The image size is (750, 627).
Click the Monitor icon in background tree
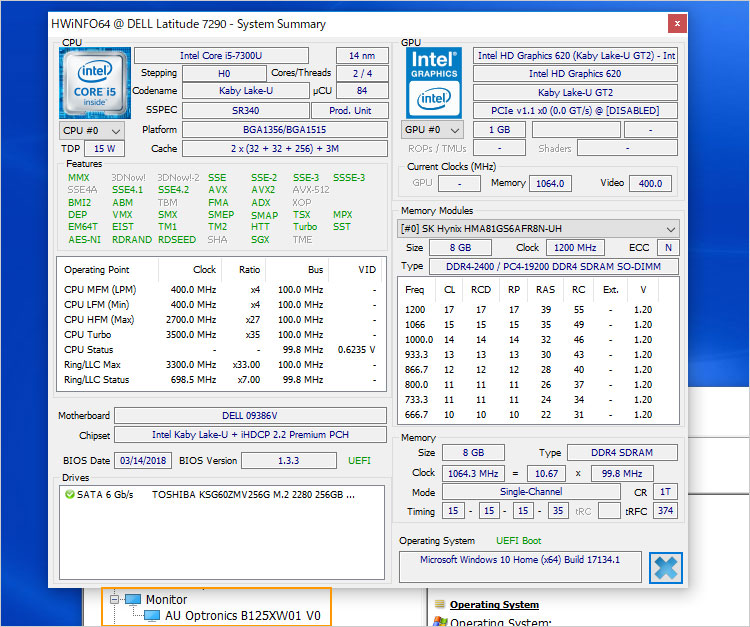[133, 599]
